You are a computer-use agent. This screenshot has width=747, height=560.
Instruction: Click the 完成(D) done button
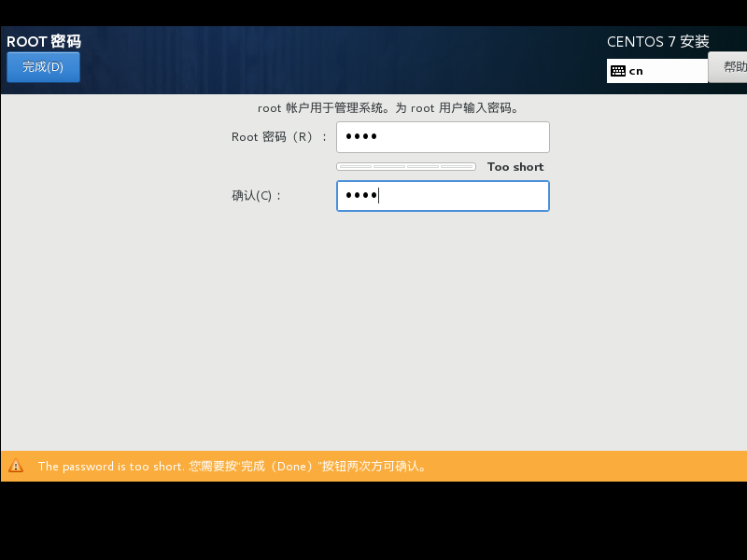click(x=43, y=67)
